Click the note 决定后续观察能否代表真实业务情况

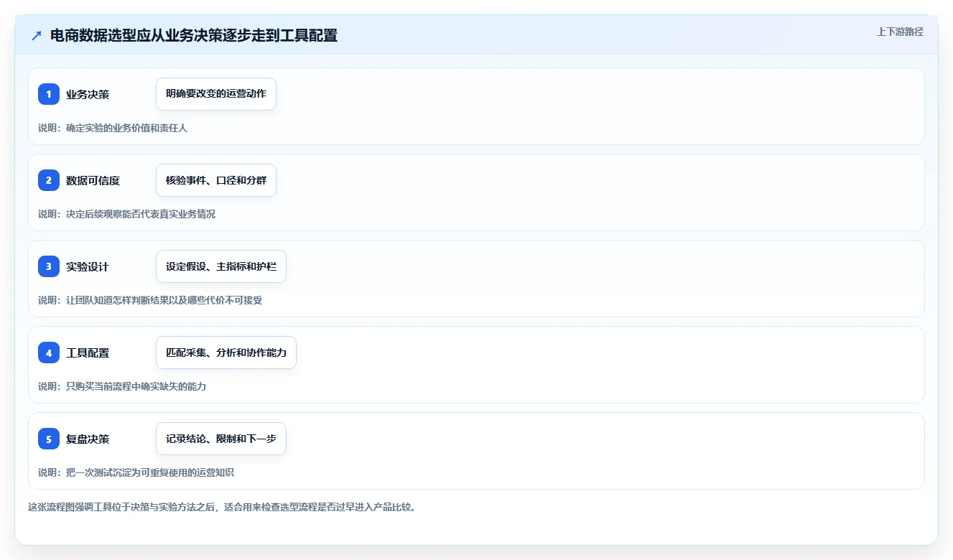[141, 214]
